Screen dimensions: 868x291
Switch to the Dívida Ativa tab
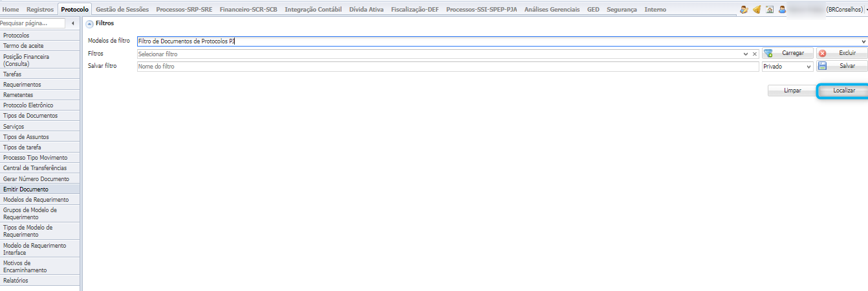point(366,10)
